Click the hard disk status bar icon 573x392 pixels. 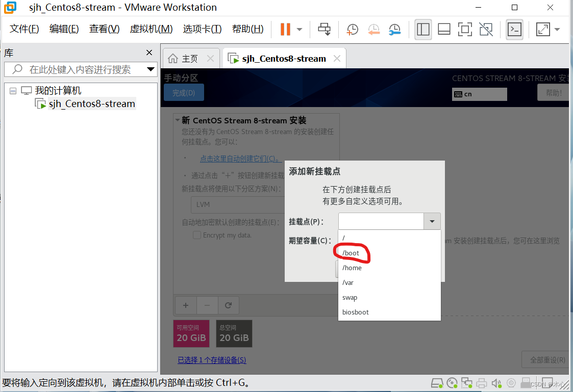pos(437,383)
